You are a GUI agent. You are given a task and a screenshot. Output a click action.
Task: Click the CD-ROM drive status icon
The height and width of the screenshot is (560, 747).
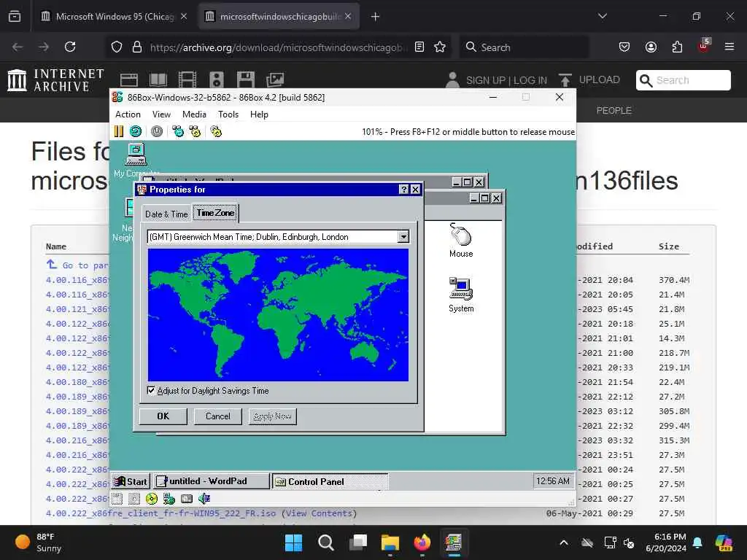(152, 499)
